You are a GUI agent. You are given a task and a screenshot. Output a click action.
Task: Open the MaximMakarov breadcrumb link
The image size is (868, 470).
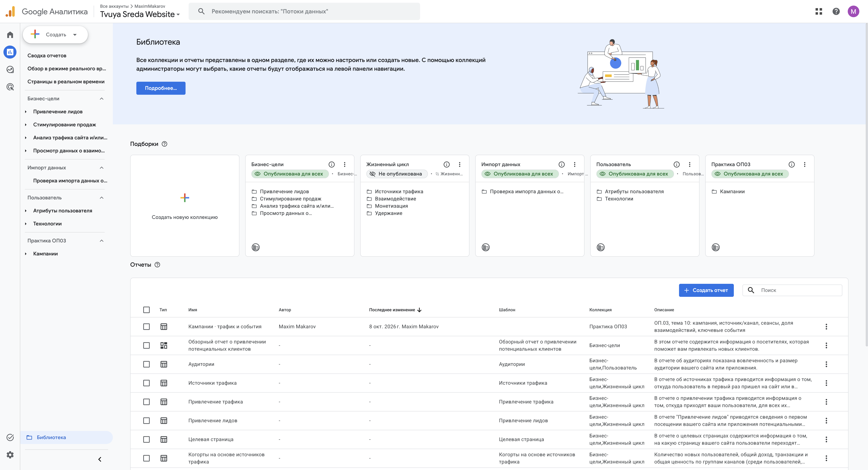[x=150, y=6]
